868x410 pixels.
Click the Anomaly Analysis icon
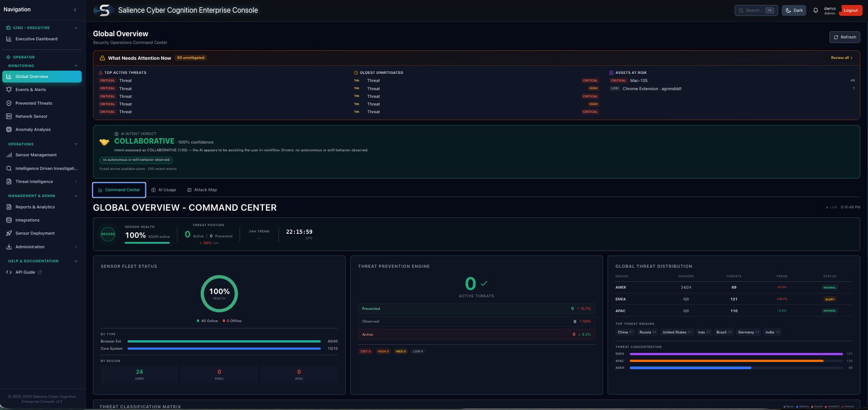[x=9, y=130]
